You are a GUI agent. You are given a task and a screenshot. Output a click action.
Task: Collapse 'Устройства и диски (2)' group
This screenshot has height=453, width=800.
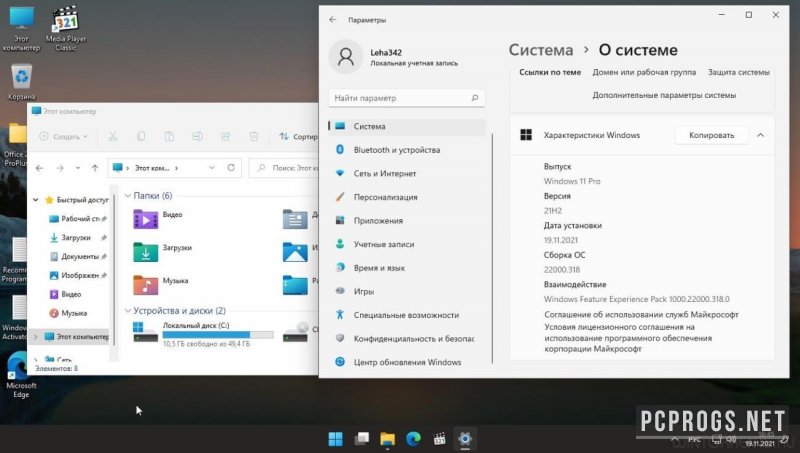tap(128, 311)
